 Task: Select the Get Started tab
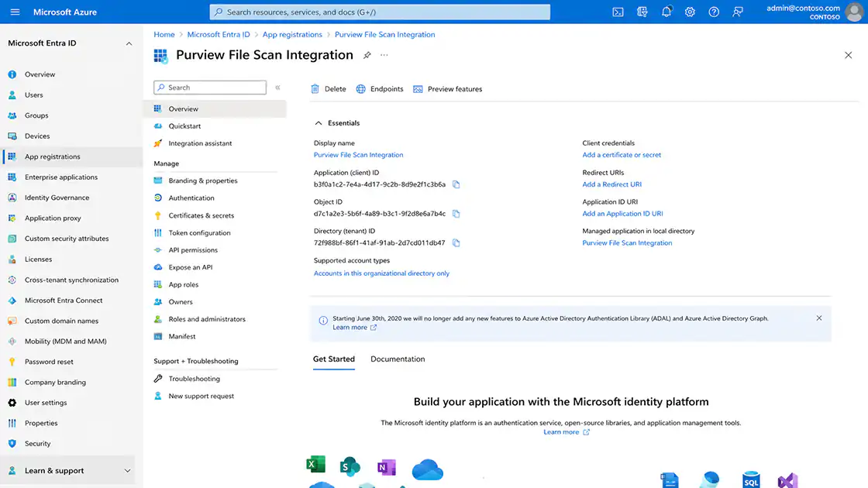(x=334, y=359)
